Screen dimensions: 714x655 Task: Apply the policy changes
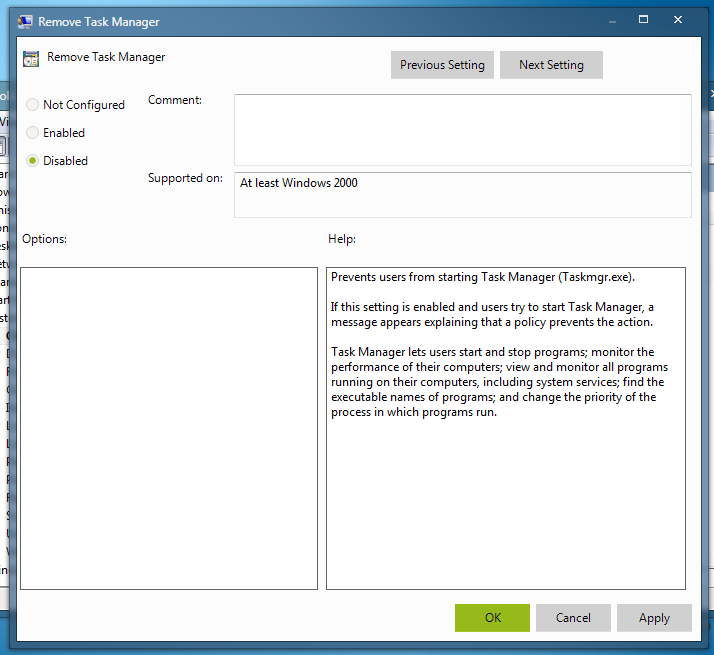point(654,618)
